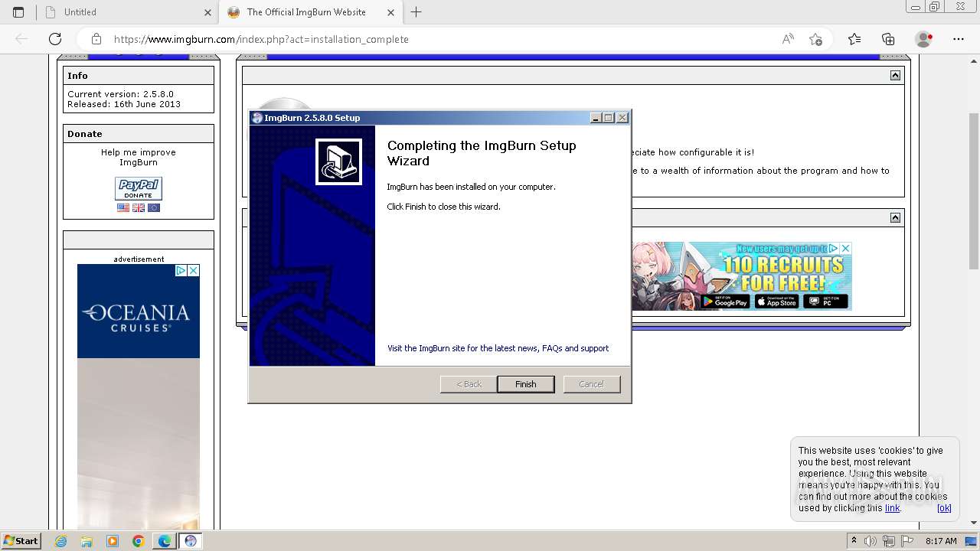Open AdChoices info on Oceania ad
The image size is (980, 551).
(x=181, y=270)
